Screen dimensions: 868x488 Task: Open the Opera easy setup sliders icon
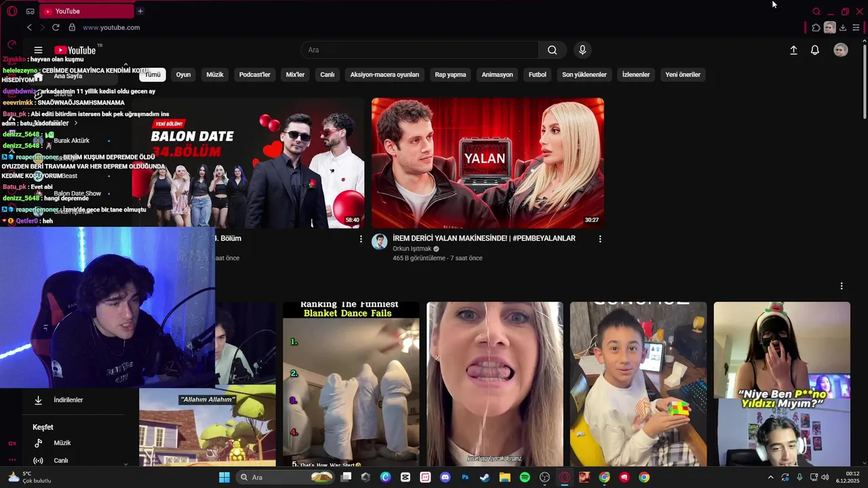coord(856,28)
